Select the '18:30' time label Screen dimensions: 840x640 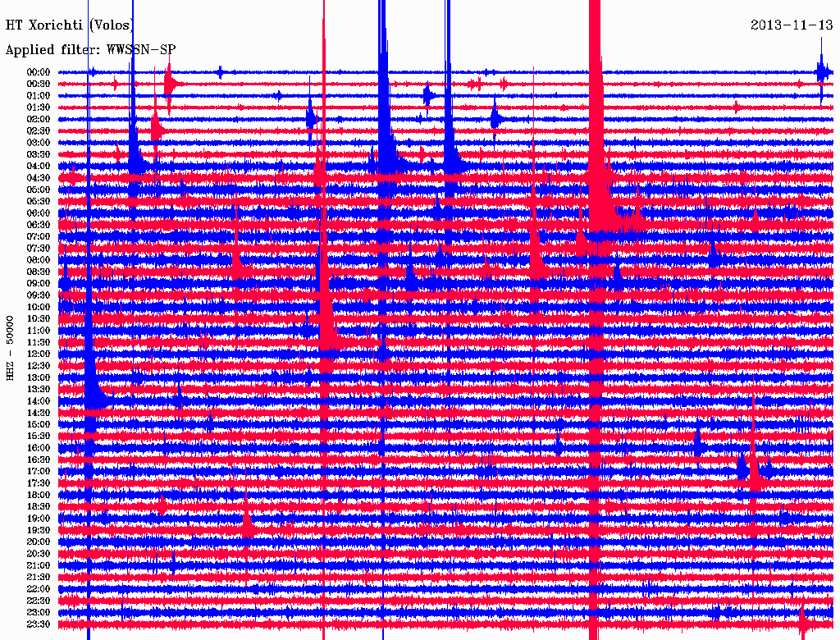tap(39, 506)
